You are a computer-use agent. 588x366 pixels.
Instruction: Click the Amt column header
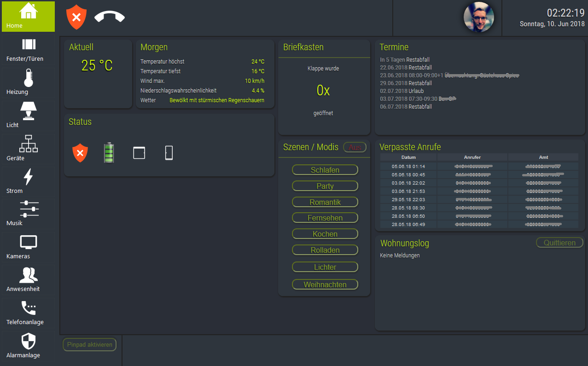tap(543, 157)
